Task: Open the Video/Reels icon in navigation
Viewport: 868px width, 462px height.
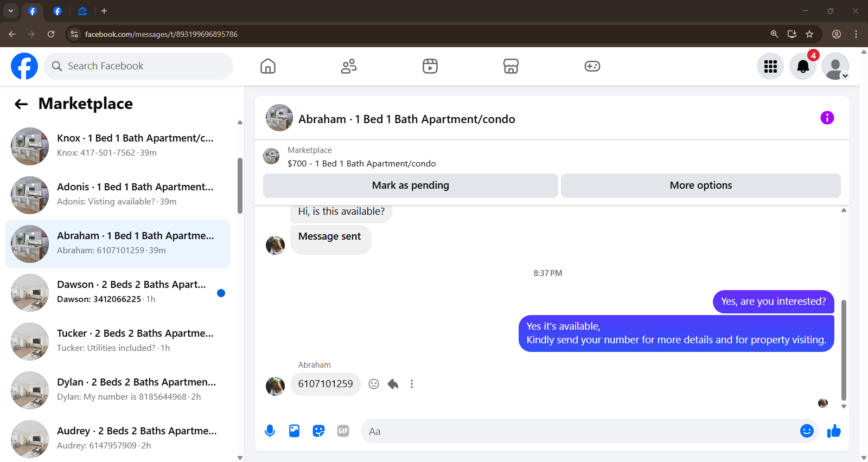Action: click(430, 66)
